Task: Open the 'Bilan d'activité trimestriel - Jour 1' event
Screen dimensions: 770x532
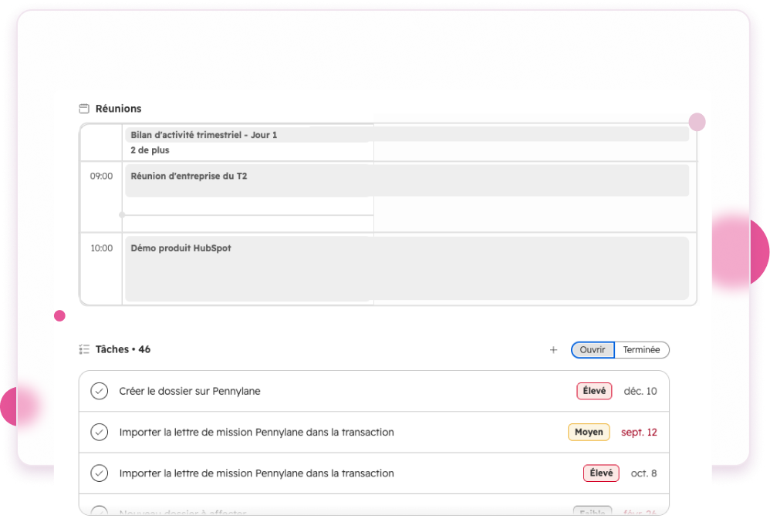Action: [x=407, y=135]
